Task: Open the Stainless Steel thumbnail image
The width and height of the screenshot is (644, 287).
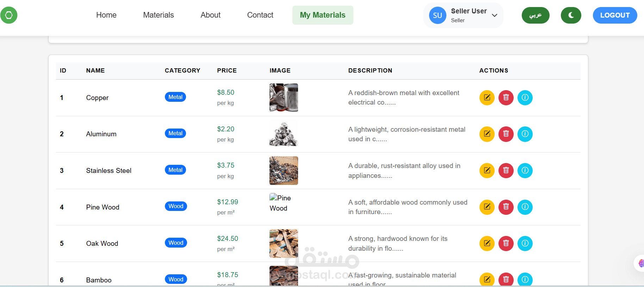Action: click(x=284, y=170)
